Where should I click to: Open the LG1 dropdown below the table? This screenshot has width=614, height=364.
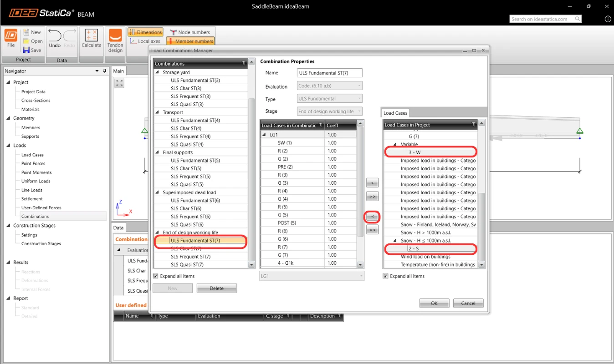click(312, 276)
